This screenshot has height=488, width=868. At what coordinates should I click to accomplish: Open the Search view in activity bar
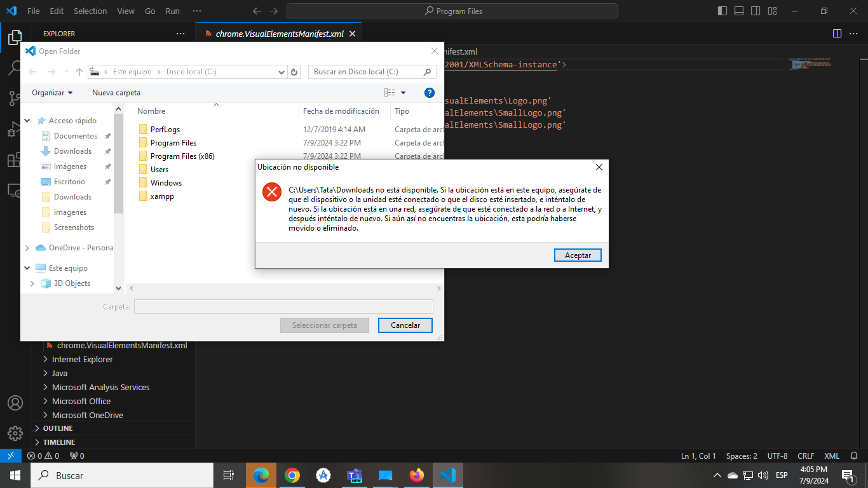pyautogui.click(x=15, y=67)
